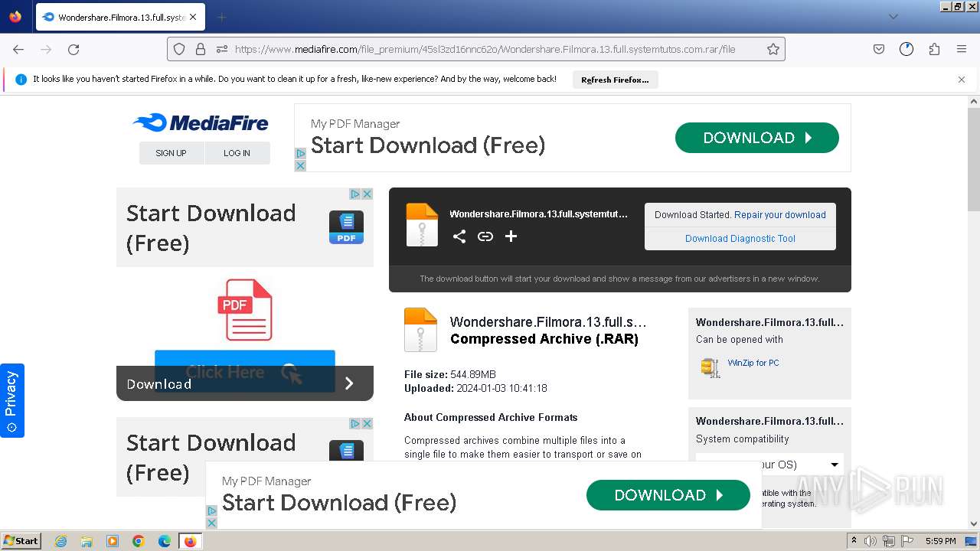This screenshot has height=551, width=980.
Task: Open AdChoices info on second sidebar ad
Action: 355,423
